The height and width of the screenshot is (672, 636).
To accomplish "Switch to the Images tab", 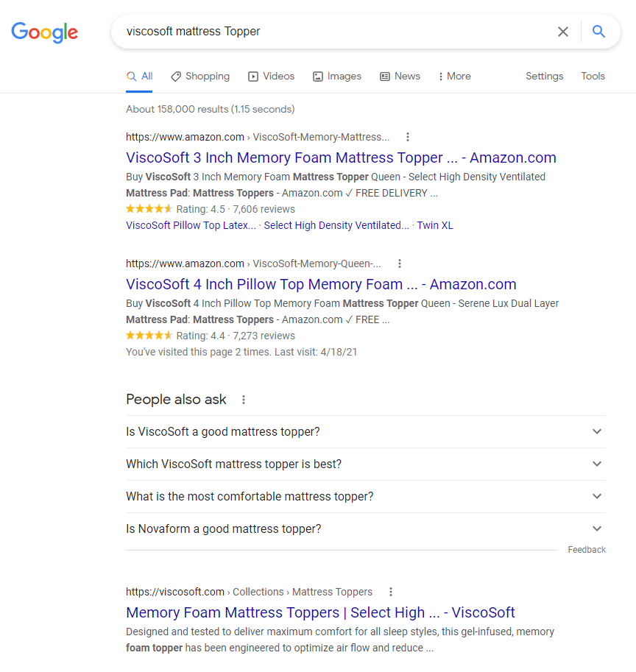I will click(336, 76).
